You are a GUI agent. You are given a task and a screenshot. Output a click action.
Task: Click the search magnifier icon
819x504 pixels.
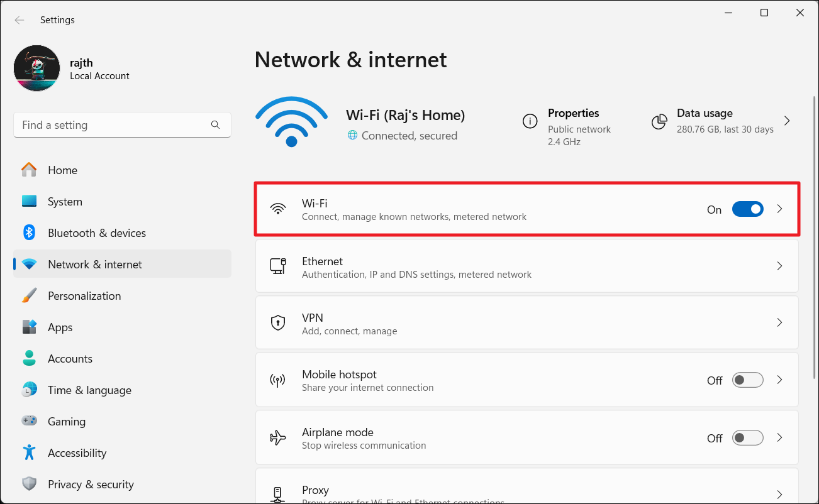tap(215, 125)
